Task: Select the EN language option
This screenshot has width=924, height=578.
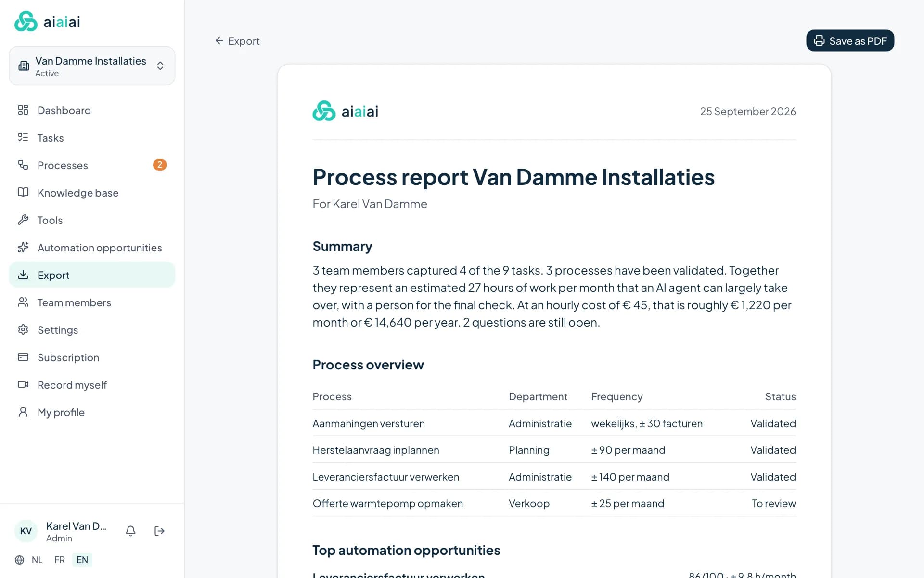Action: pos(82,560)
